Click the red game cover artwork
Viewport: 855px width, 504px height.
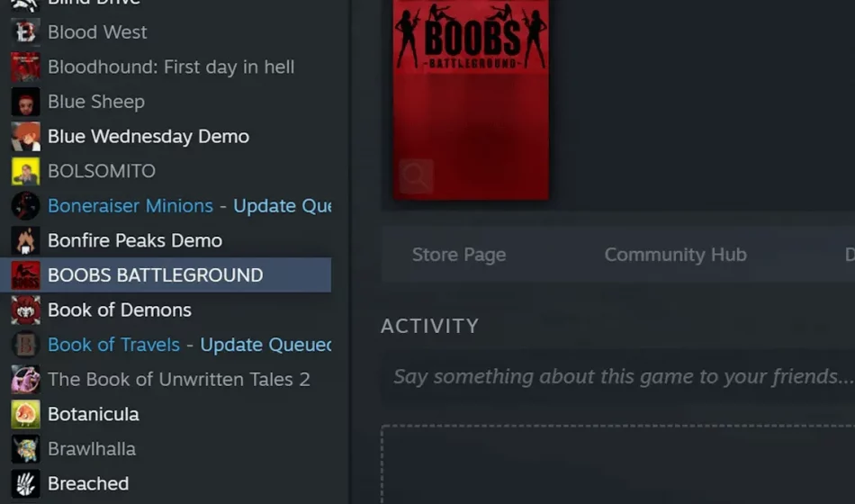pos(471,99)
